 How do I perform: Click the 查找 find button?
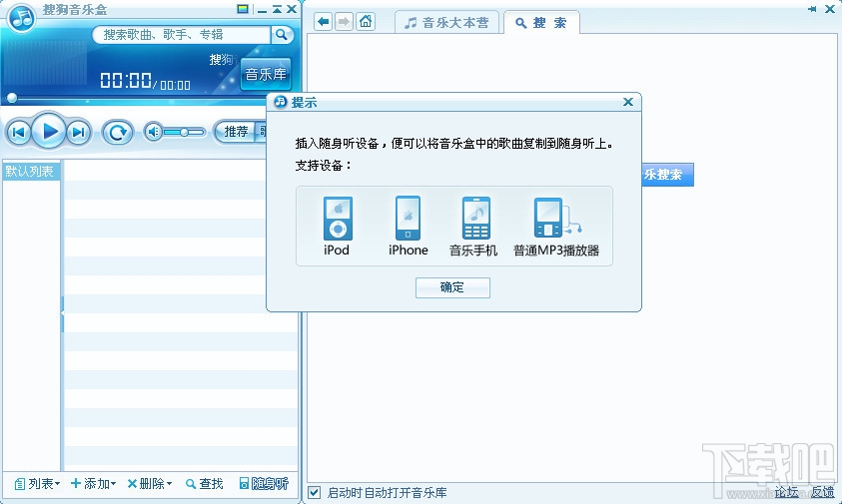click(204, 484)
